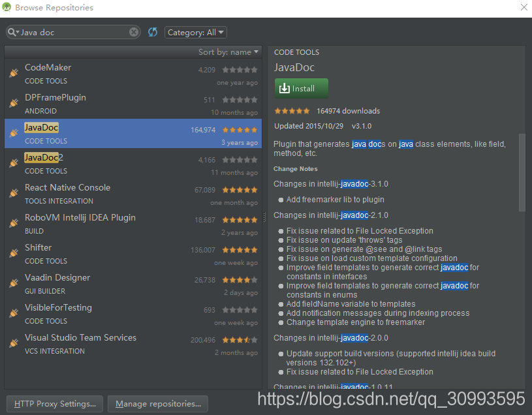The width and height of the screenshot is (532, 415).
Task: Click the search magnifier icon
Action: [12, 32]
